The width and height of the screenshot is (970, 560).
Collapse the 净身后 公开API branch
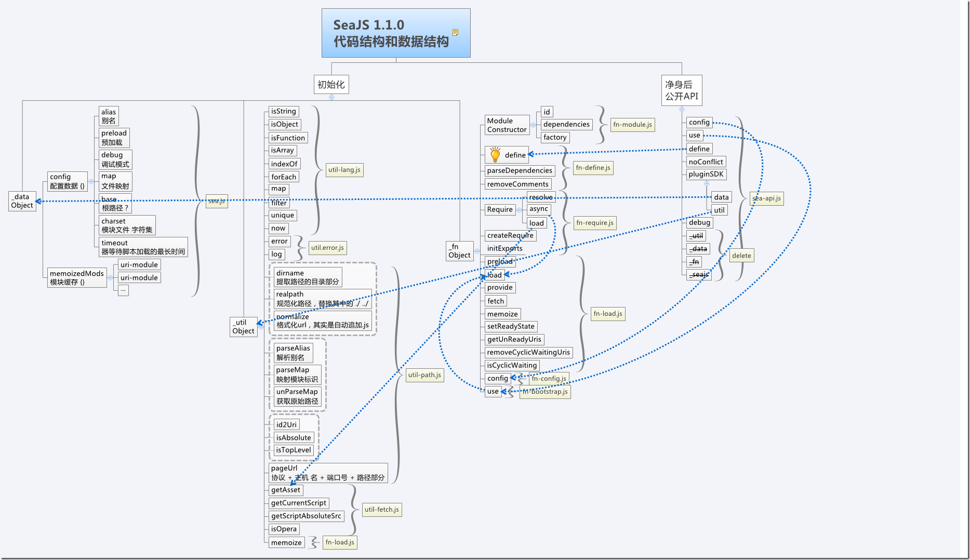(682, 109)
